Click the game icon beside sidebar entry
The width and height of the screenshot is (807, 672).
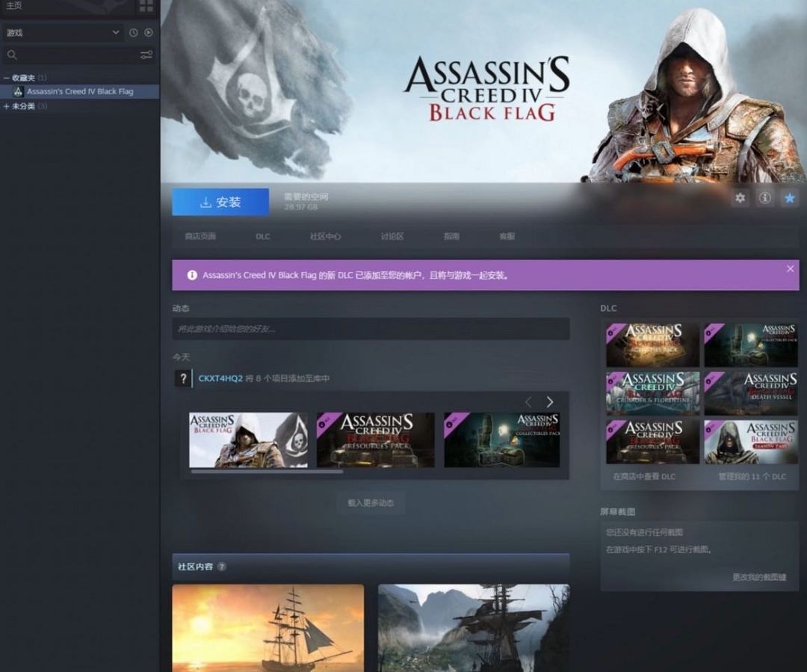tap(18, 91)
